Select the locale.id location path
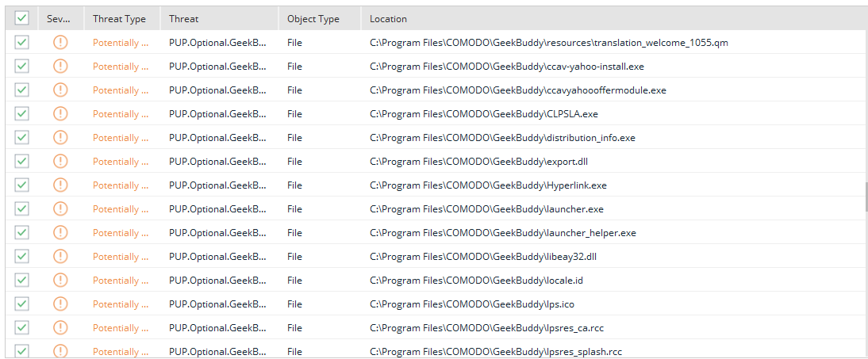868x359 pixels. click(476, 281)
